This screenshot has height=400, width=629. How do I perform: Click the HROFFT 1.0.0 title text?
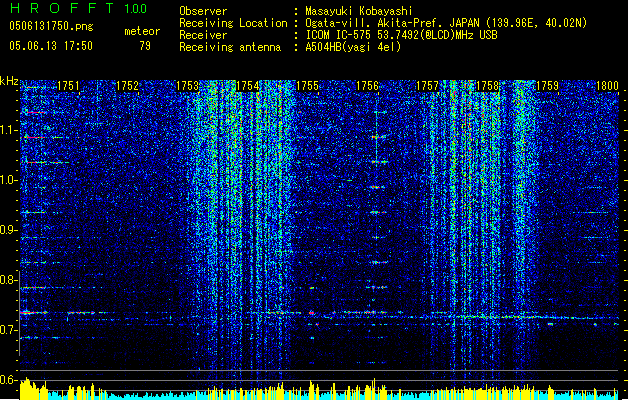coord(79,8)
